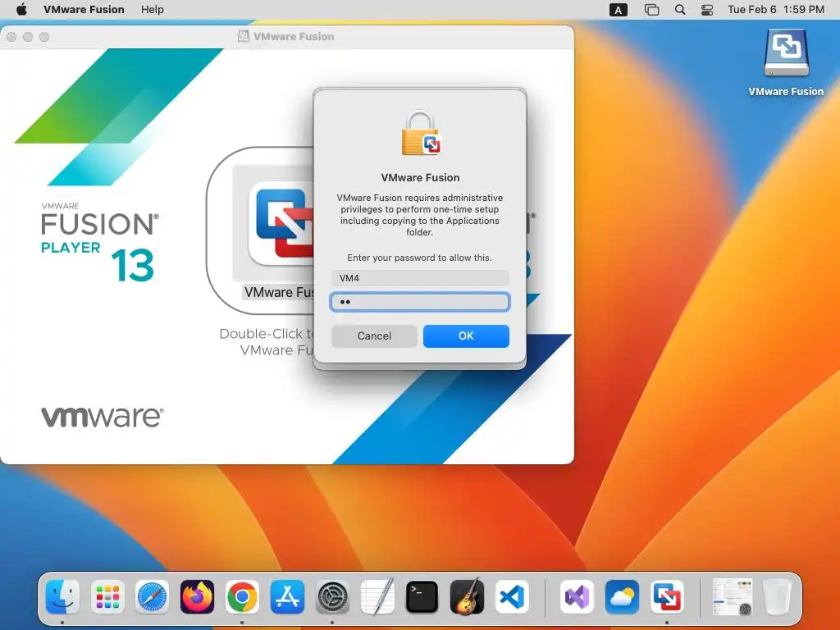This screenshot has width=840, height=630.
Task: Open the VMware Fusion menu in the menu bar
Action: tap(84, 9)
